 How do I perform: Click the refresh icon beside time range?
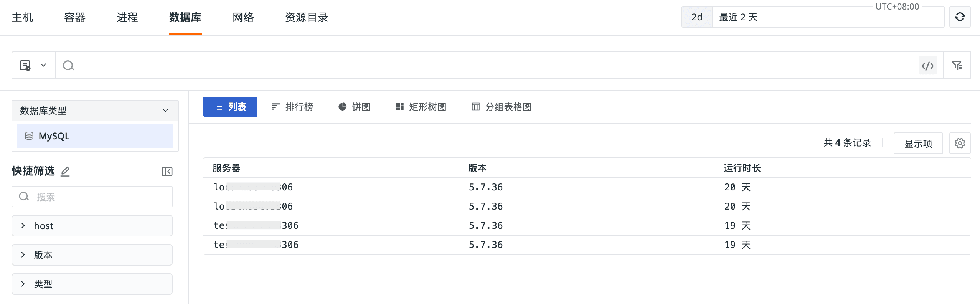pyautogui.click(x=959, y=17)
